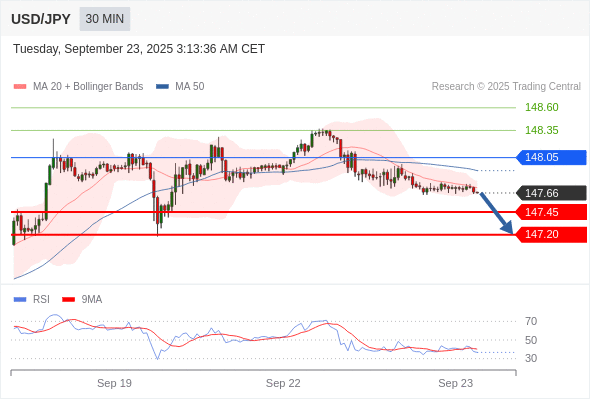Click the RSI 70 level label
This screenshot has width=590, height=400.
(x=531, y=321)
